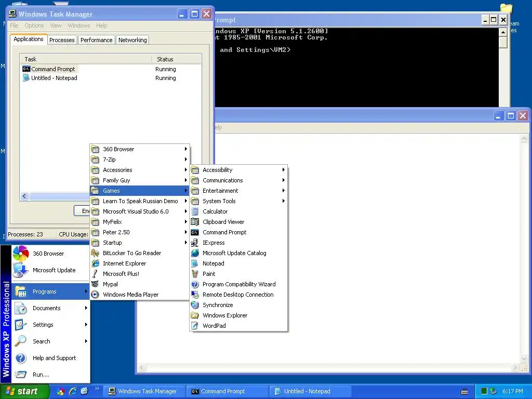Click Internet Explorer quick launch icon
Image resolution: width=532 pixels, height=399 pixels.
click(x=73, y=391)
